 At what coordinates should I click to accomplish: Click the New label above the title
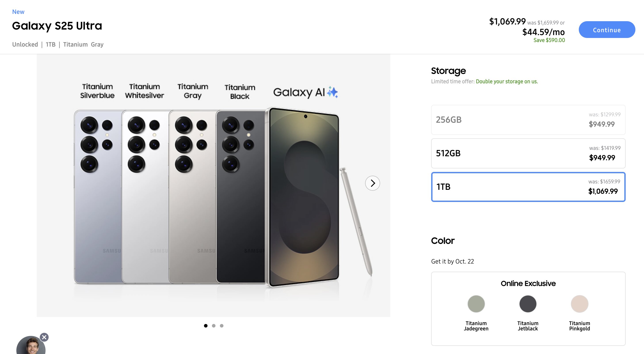18,11
